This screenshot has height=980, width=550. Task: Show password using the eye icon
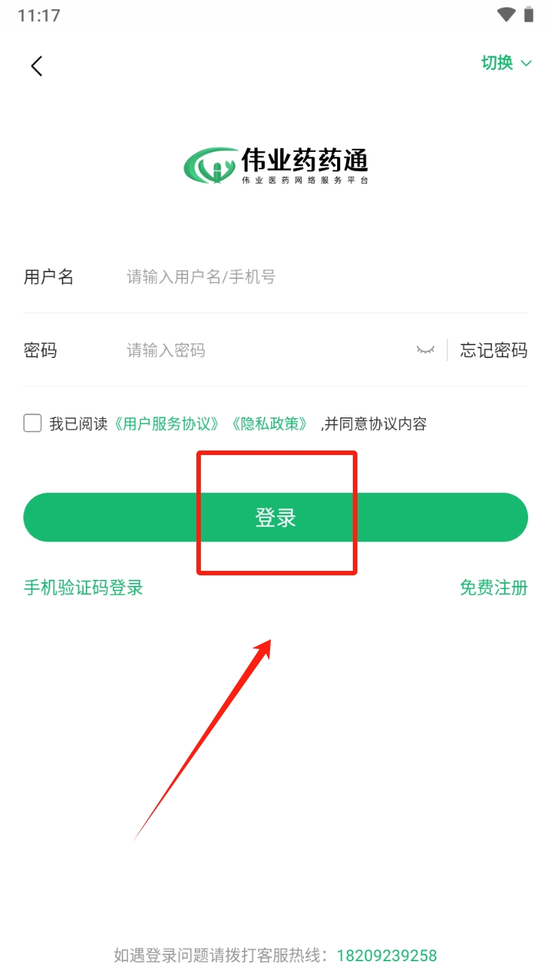coord(426,350)
